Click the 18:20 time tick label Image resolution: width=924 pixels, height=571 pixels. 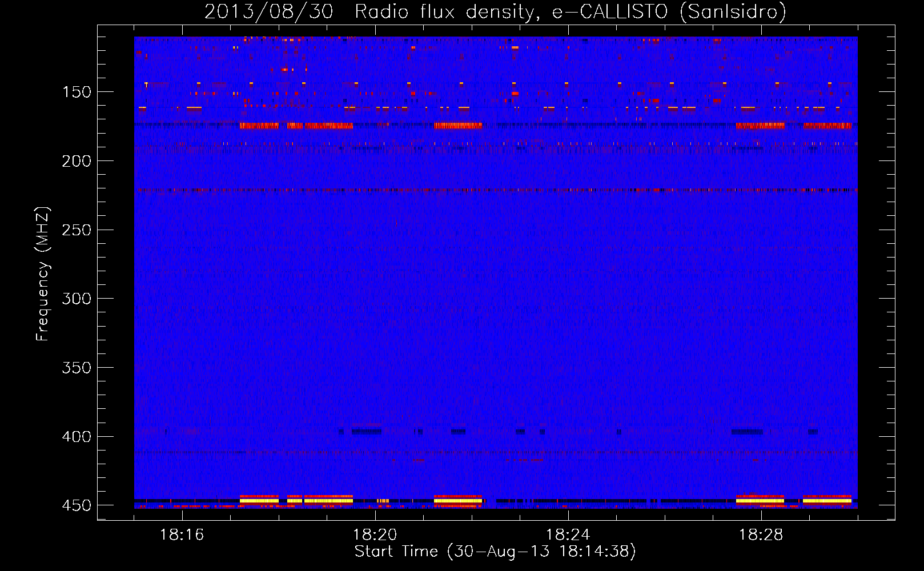click(375, 535)
